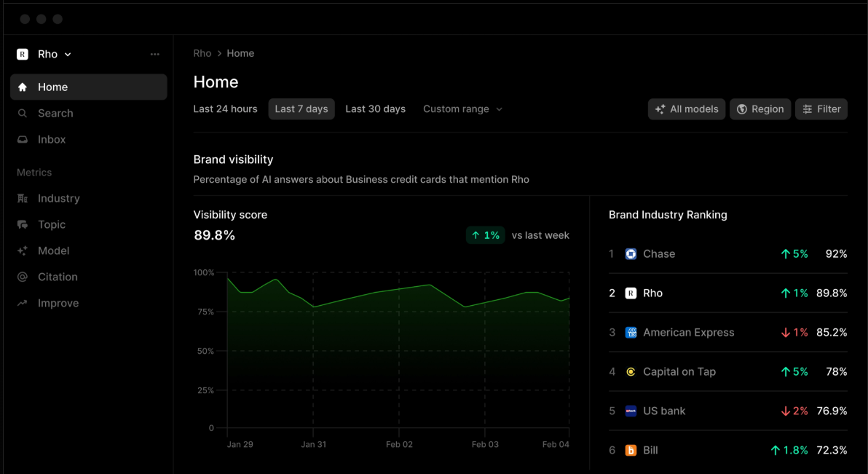
Task: Click the Region button
Action: click(x=760, y=109)
